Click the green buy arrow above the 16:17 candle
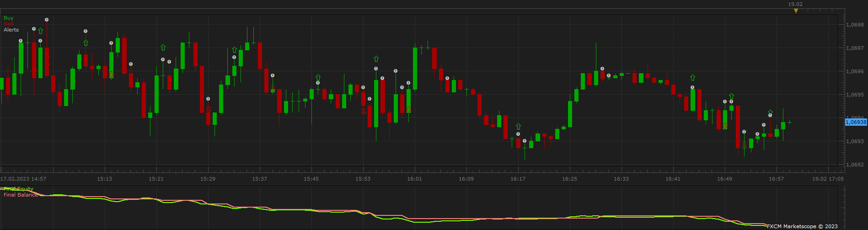868x230 pixels. point(518,127)
